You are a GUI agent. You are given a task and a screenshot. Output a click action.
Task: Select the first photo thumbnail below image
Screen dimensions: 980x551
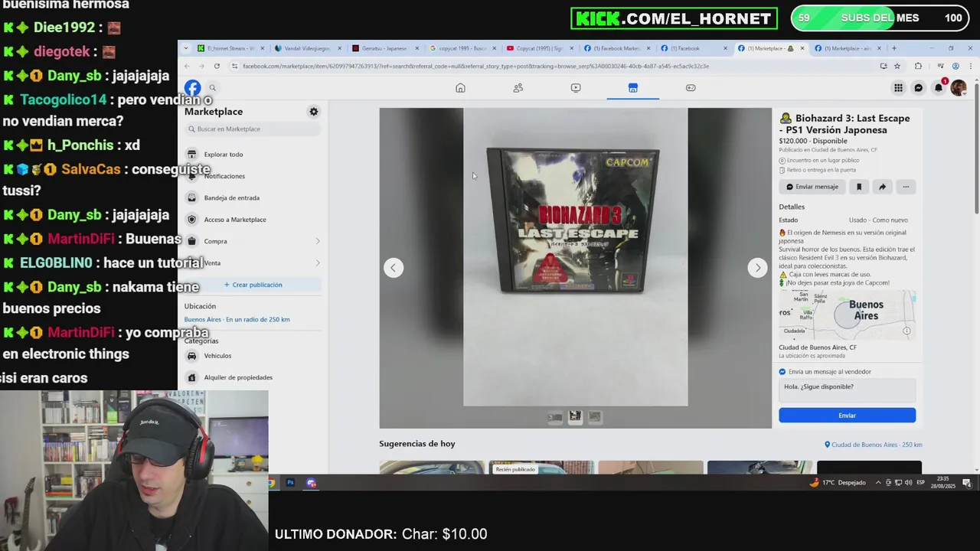coord(555,417)
